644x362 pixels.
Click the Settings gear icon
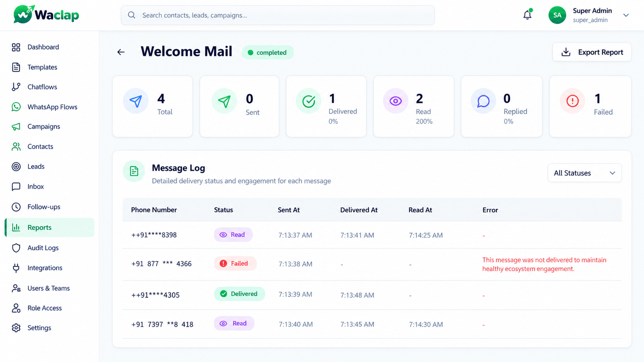click(x=16, y=328)
